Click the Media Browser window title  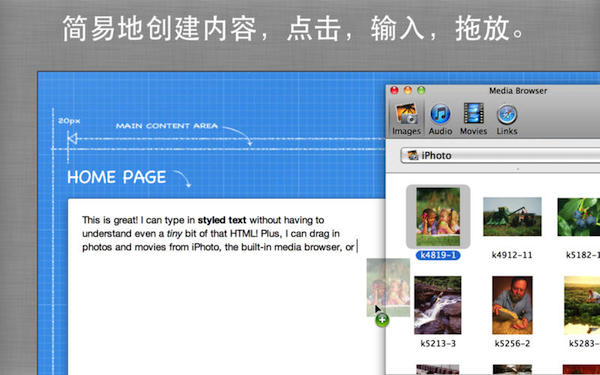pyautogui.click(x=518, y=91)
